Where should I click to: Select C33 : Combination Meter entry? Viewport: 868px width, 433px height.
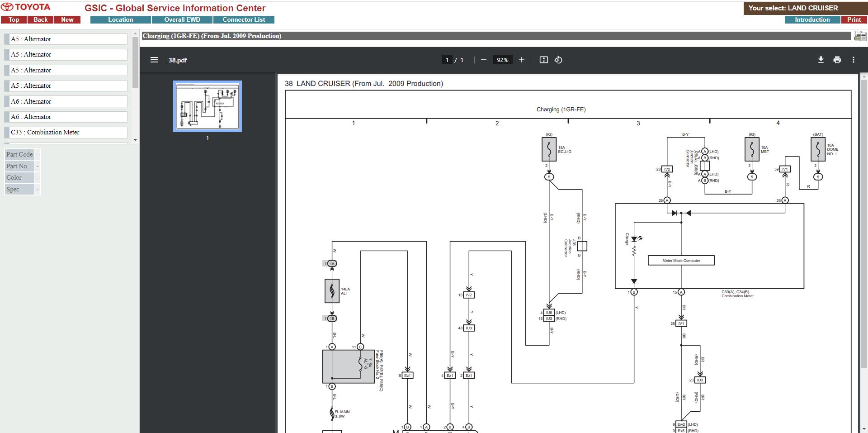coord(66,132)
